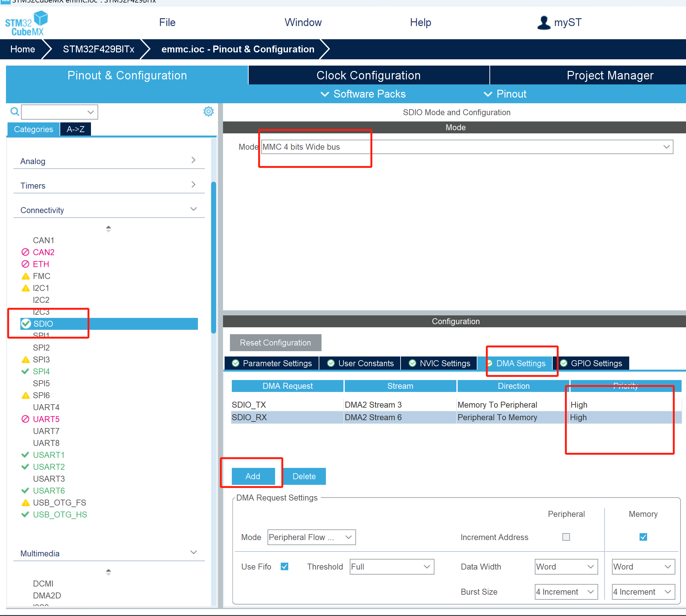The image size is (686, 616).
Task: Select DCMI in the Multimedia list
Action: tap(43, 583)
